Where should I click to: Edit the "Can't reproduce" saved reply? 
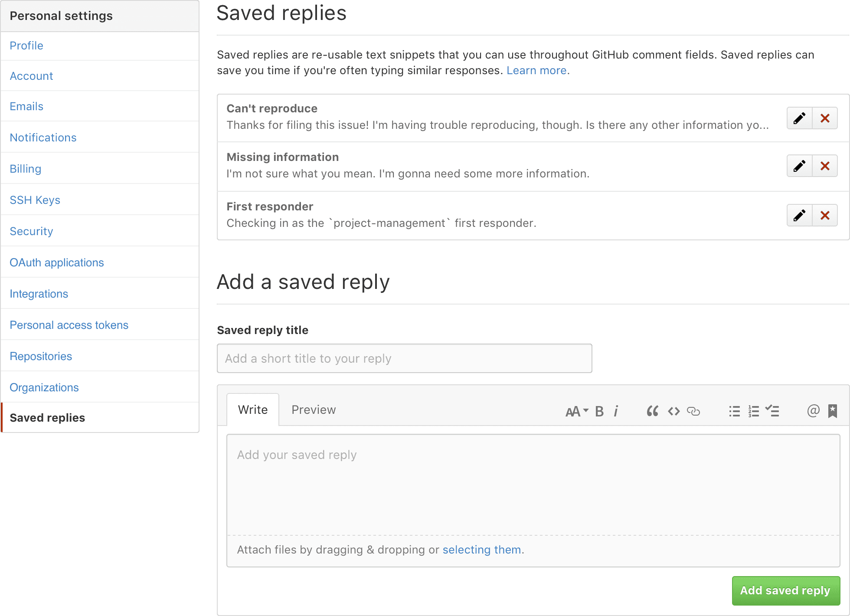[799, 118]
